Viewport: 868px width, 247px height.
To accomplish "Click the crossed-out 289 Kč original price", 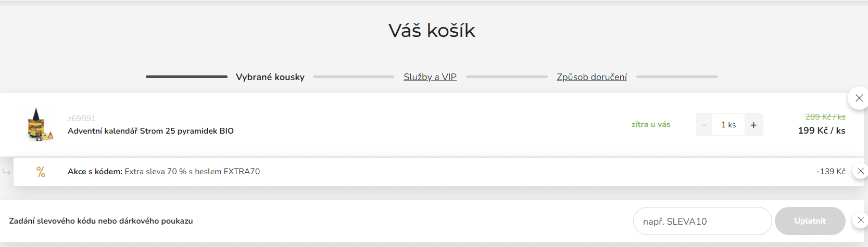I will [825, 116].
